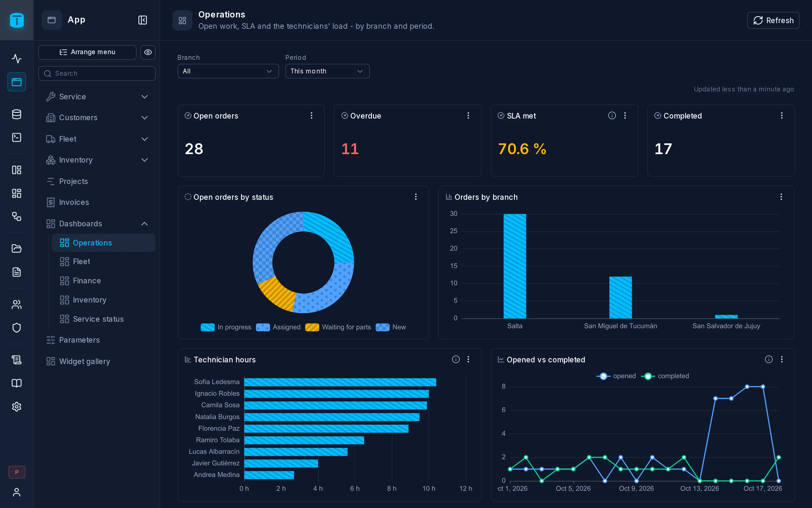Click the Salta bar in Orders by branch
Image resolution: width=812 pixels, height=508 pixels.
coord(515,266)
